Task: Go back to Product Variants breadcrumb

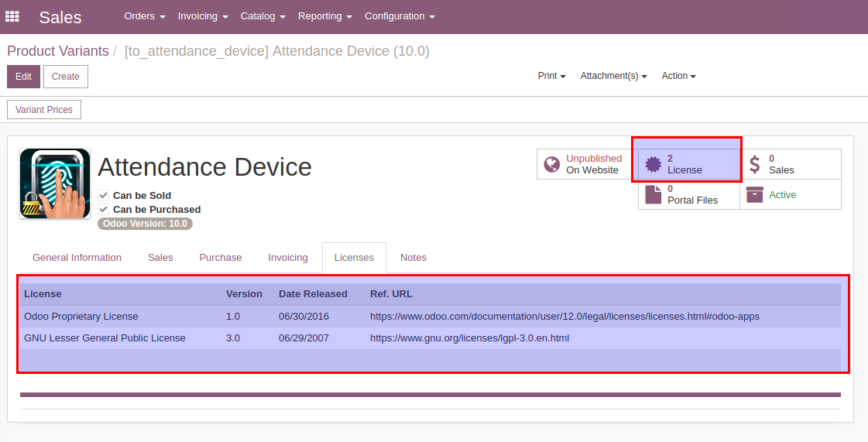Action: click(58, 51)
